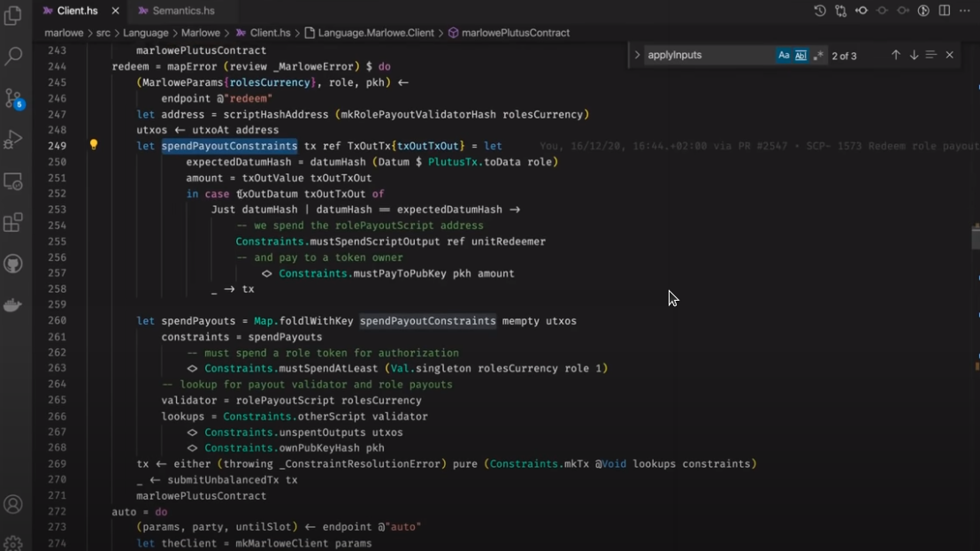Select the Client.hs editor tab
Image resolution: width=980 pixels, height=551 pixels.
pos(76,11)
